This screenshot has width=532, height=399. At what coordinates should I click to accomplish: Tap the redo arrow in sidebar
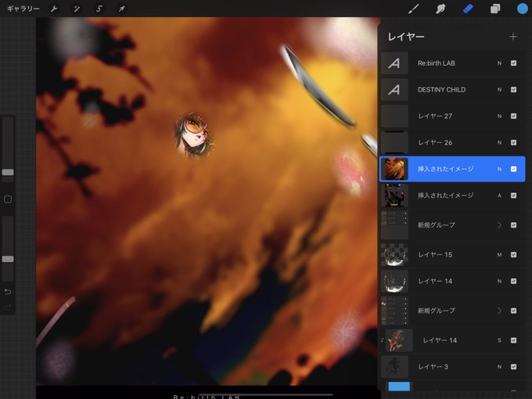[8, 307]
